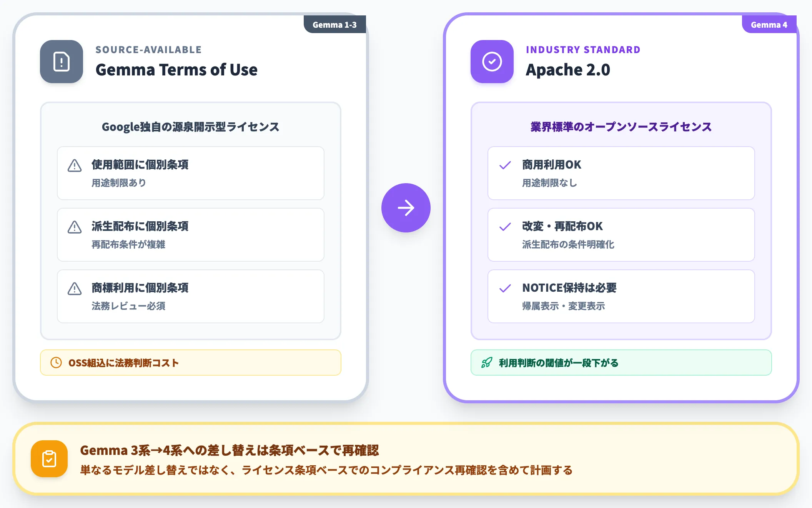Click the 法務レビュー必須 subtext
Screen dimensions: 812x508
coord(128,306)
